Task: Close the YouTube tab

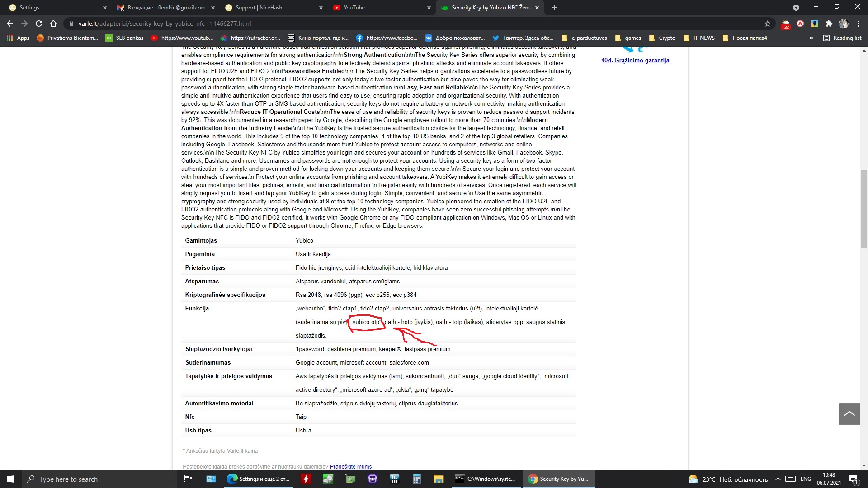Action: click(x=429, y=8)
